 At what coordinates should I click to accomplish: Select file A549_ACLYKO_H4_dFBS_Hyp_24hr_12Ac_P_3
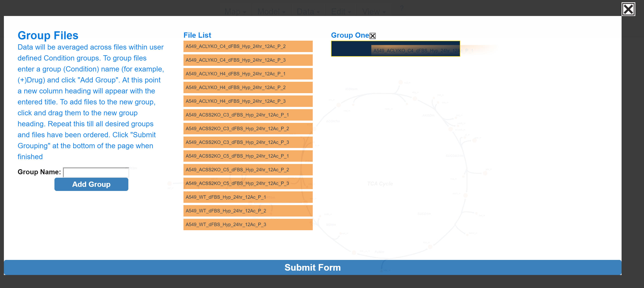click(248, 101)
